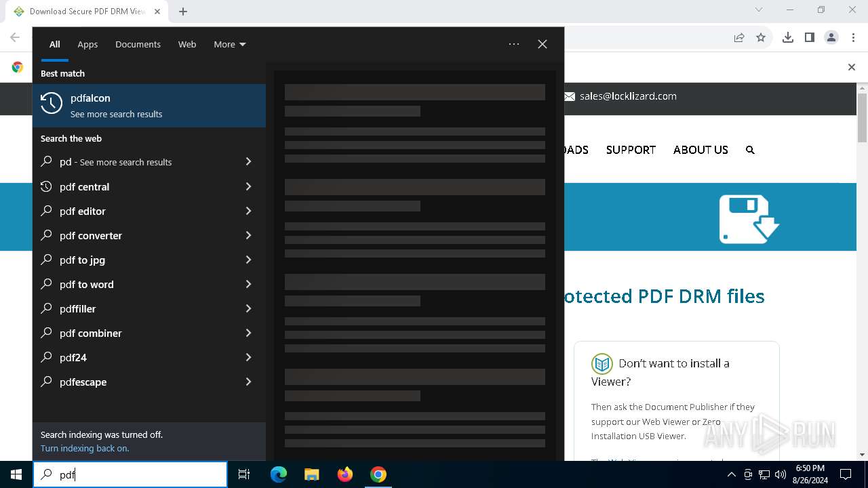Switch to the Apps search tab

click(87, 44)
